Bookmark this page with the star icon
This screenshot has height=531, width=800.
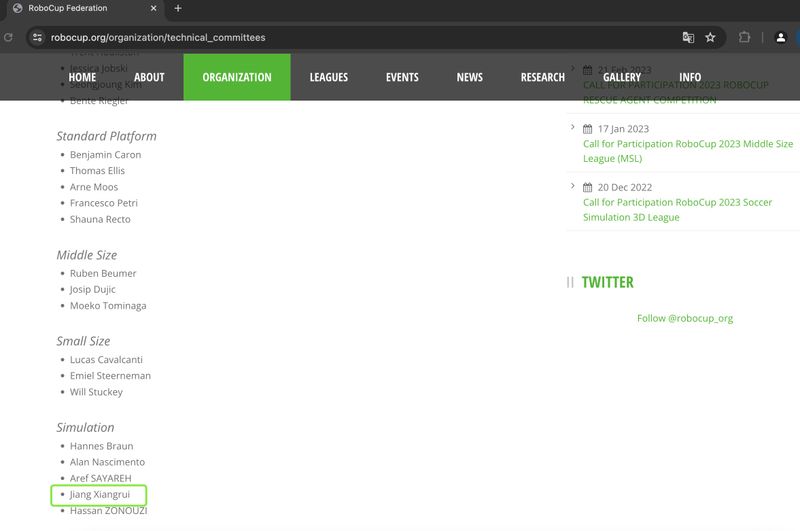[x=710, y=37]
